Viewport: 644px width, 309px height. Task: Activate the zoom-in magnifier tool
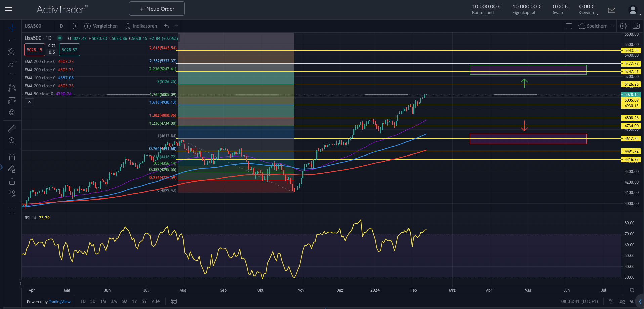click(x=12, y=140)
